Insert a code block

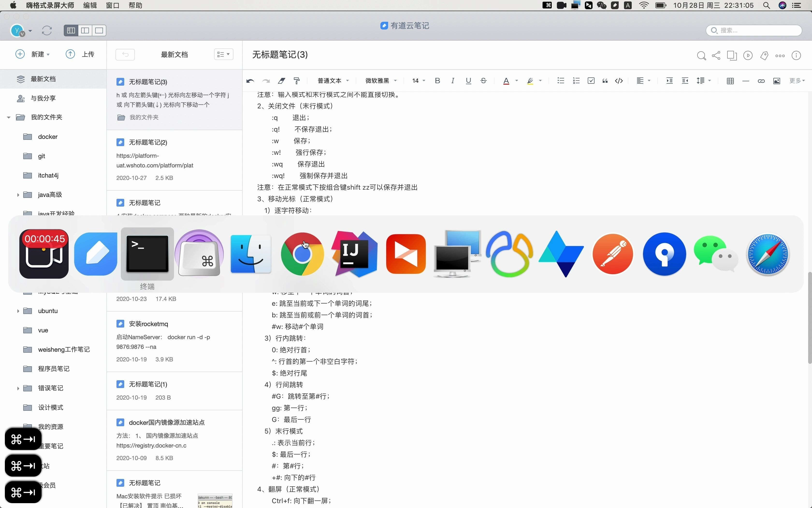619,81
